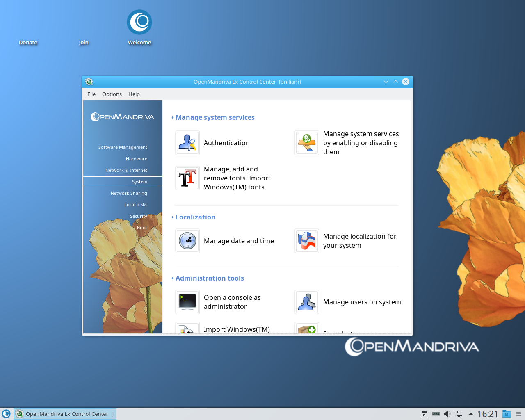Select the System section in the sidebar
Viewport: 525px width, 420px height.
coord(123,182)
